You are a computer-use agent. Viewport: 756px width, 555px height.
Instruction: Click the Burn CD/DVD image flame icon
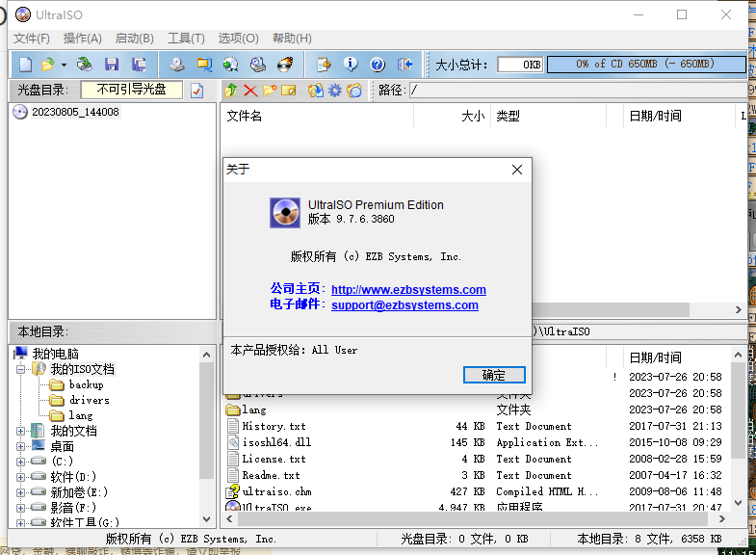pyautogui.click(x=285, y=65)
